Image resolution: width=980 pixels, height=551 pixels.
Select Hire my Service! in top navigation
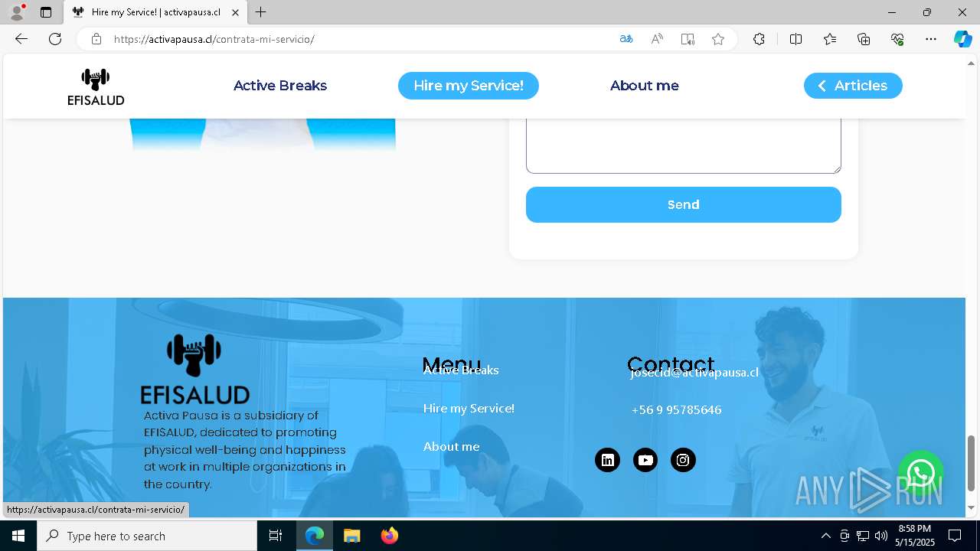tap(469, 86)
